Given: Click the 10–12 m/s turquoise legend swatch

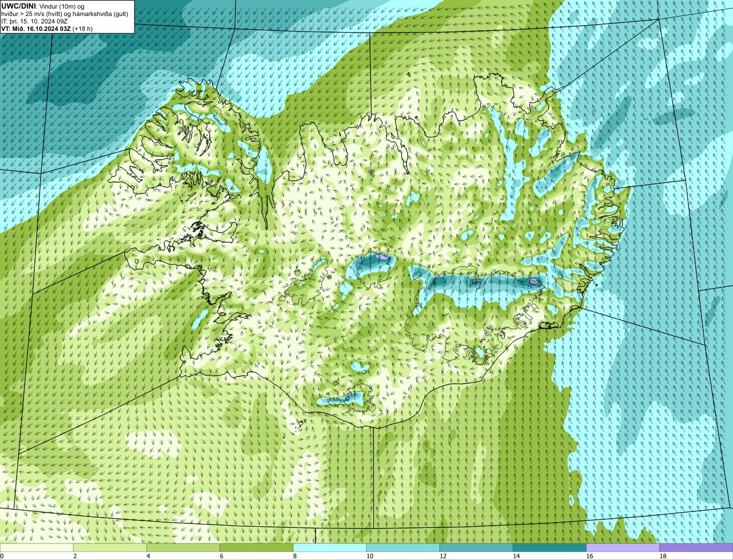Looking at the screenshot, I should pyautogui.click(x=403, y=547).
